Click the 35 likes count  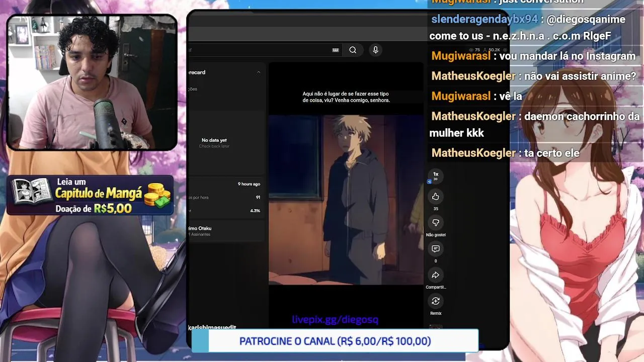tap(436, 209)
